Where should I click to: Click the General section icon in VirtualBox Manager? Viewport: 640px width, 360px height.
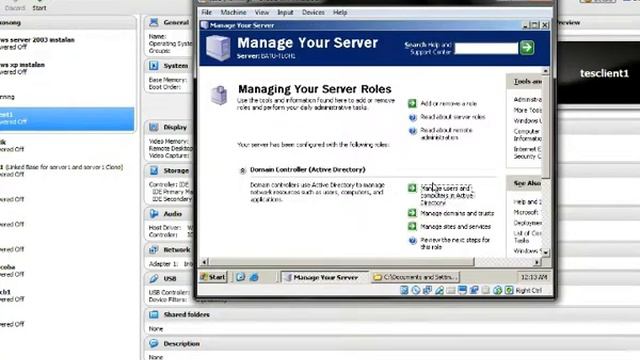click(x=154, y=22)
